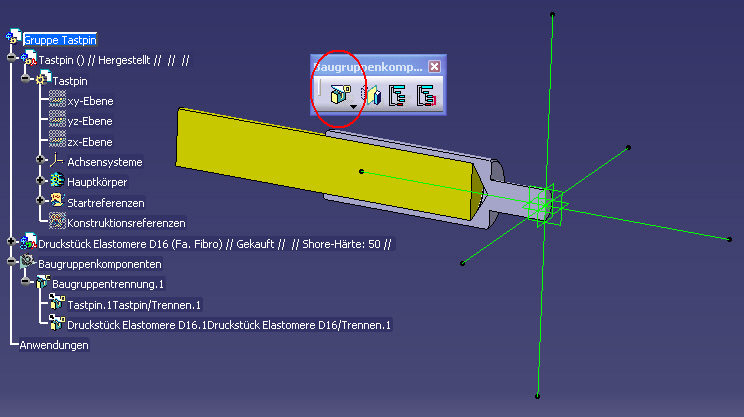
Task: Select Baugruppentrennung.1 label
Action: (108, 284)
